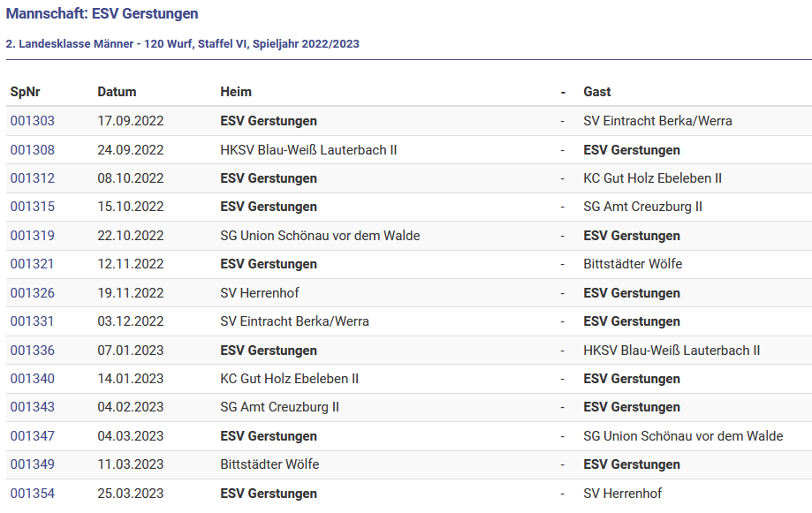Viewport: 812px width, 513px height.
Task: Open match number 001354 link
Action: pos(32,494)
